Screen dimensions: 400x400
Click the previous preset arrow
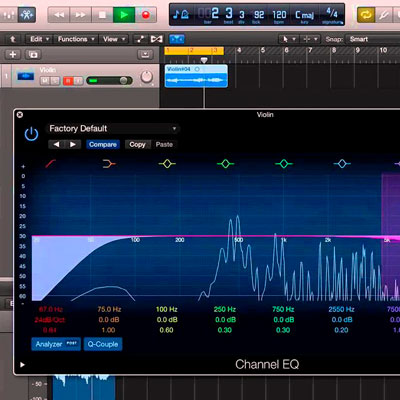pyautogui.click(x=56, y=144)
